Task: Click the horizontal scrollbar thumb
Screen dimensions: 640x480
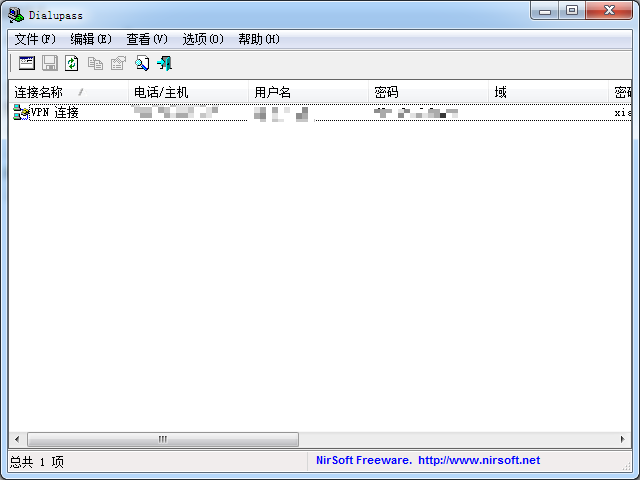Action: click(163, 439)
